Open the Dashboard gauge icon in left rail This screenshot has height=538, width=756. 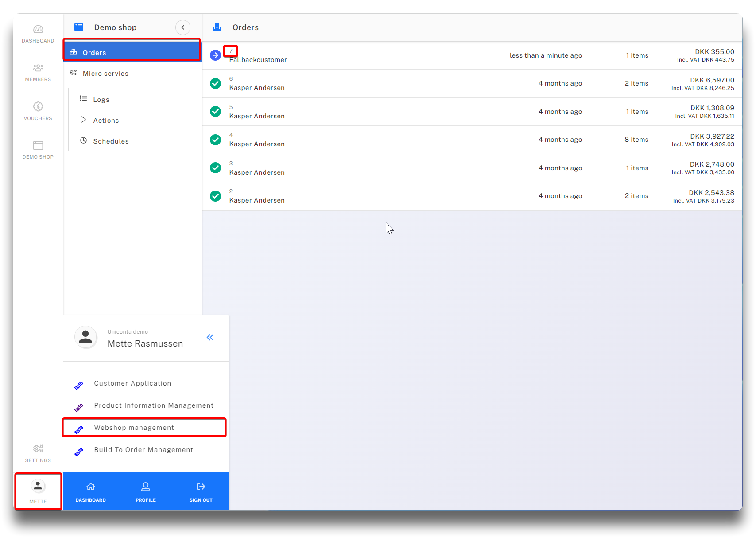38,29
